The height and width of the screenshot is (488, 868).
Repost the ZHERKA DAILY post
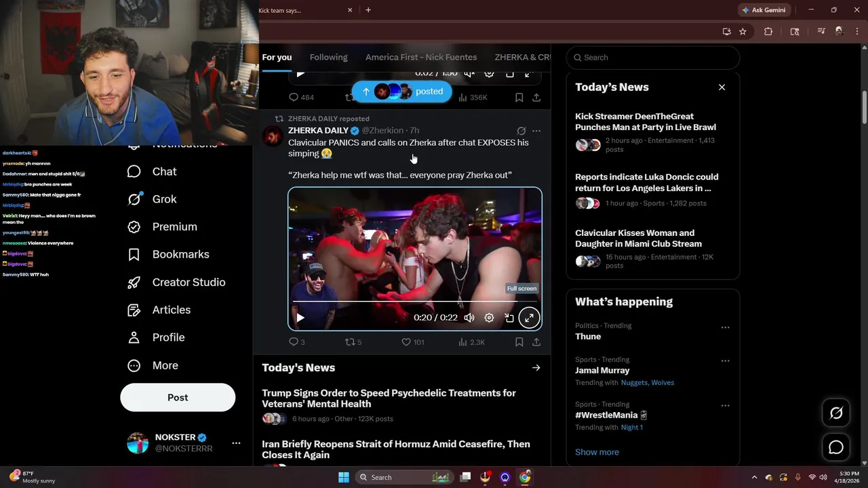pos(353,342)
